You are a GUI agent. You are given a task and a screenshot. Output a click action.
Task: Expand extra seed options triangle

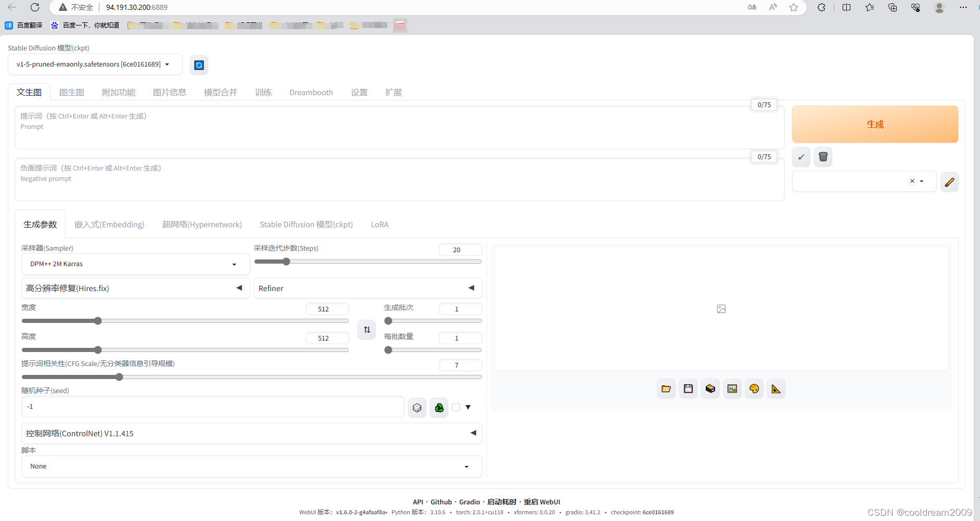click(x=468, y=408)
